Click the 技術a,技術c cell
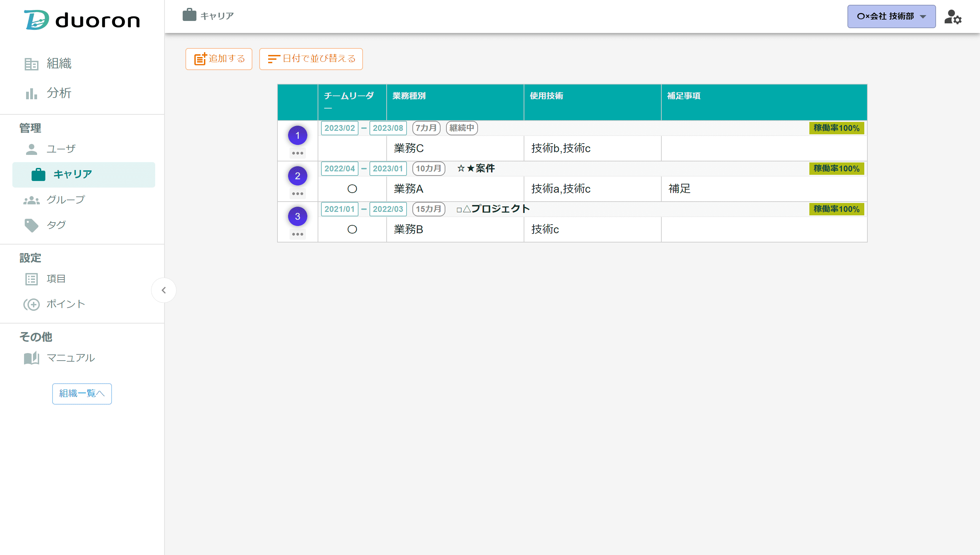 [x=592, y=189]
